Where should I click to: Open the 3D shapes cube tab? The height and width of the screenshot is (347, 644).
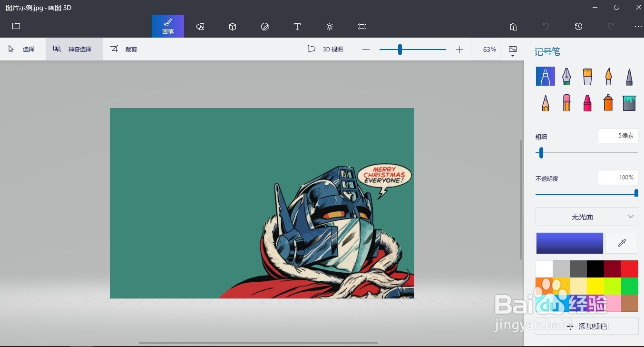click(233, 27)
